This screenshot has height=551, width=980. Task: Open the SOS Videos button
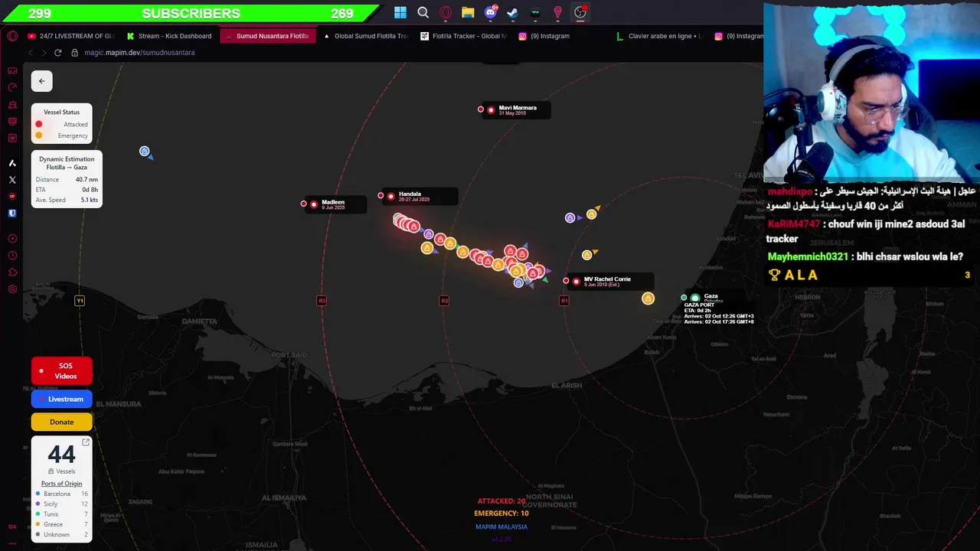point(62,371)
